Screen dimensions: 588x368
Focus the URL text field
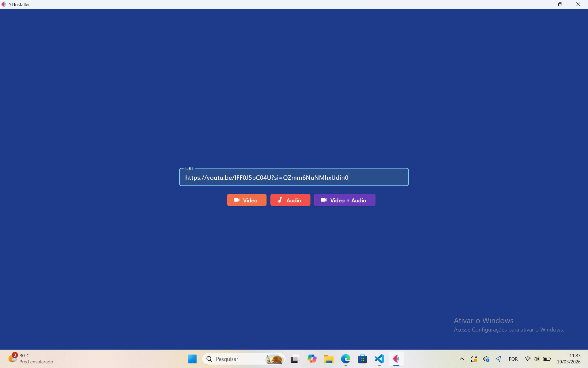point(293,177)
